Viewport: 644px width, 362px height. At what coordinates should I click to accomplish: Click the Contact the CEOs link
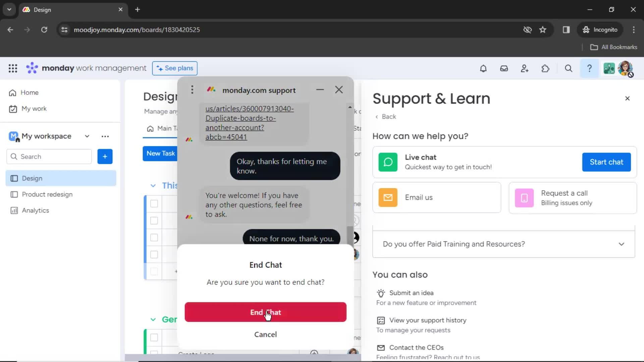coord(416,348)
